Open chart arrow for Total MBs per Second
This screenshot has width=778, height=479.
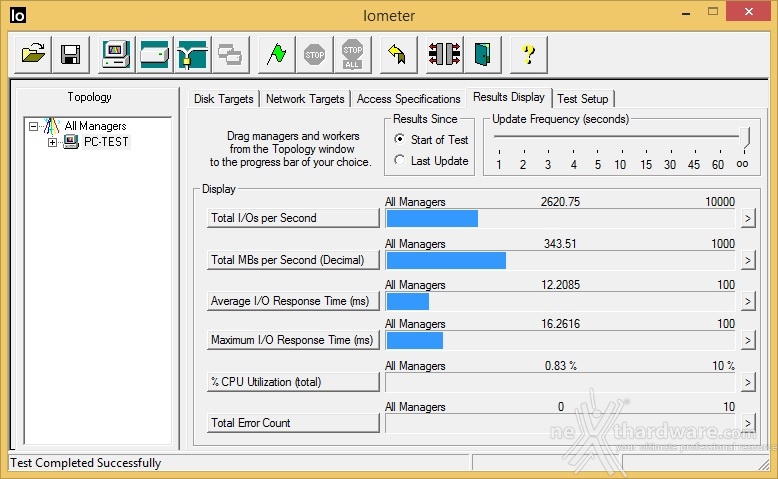[748, 260]
